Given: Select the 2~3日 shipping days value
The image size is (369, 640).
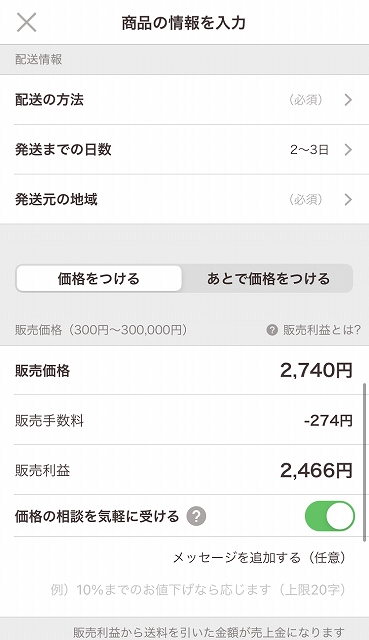Looking at the screenshot, I should pyautogui.click(x=309, y=150).
